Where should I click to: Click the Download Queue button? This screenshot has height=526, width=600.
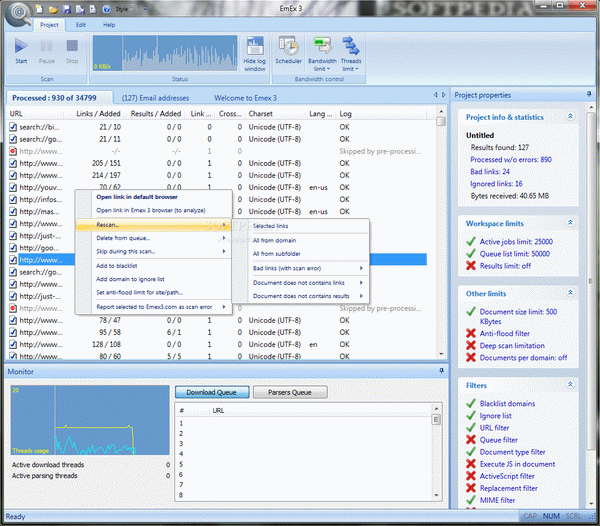click(x=211, y=393)
